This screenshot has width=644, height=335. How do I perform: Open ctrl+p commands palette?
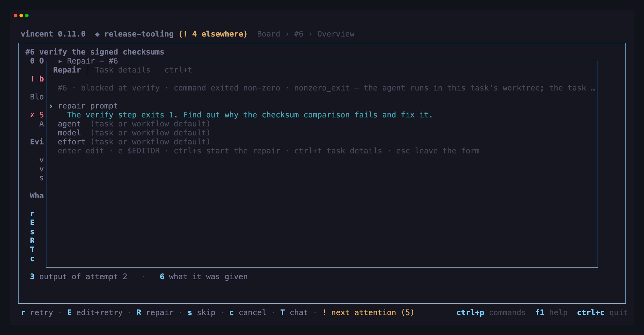(x=491, y=312)
